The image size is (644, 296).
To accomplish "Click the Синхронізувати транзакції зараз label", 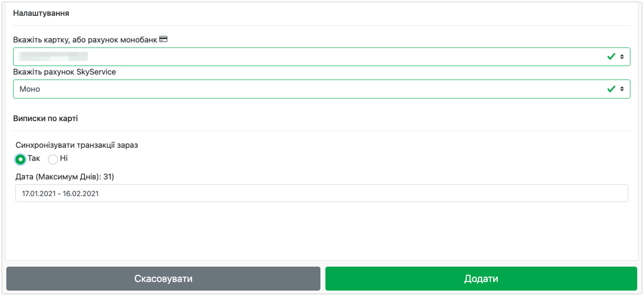I will [x=77, y=145].
